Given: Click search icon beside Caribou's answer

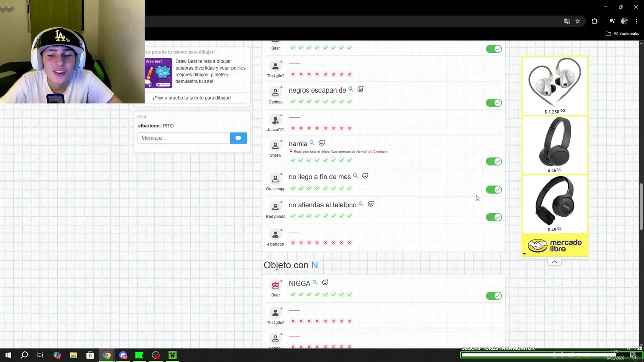Looking at the screenshot, I should point(351,89).
